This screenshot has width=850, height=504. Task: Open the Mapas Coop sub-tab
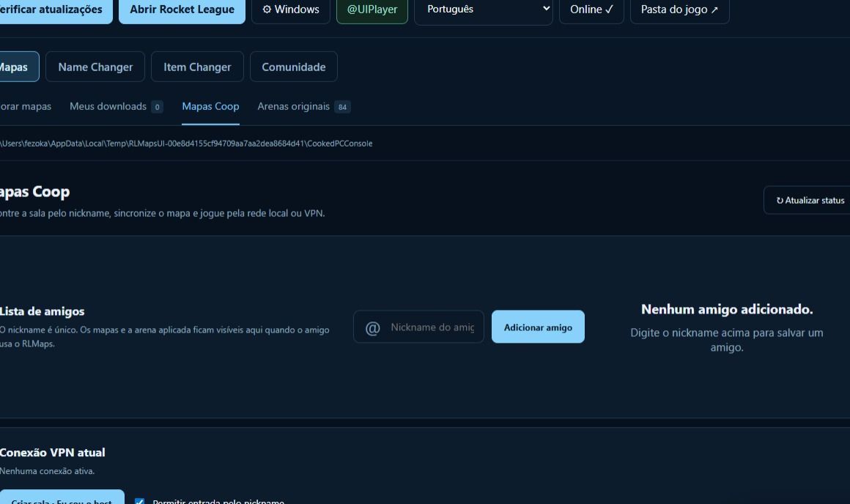210,107
